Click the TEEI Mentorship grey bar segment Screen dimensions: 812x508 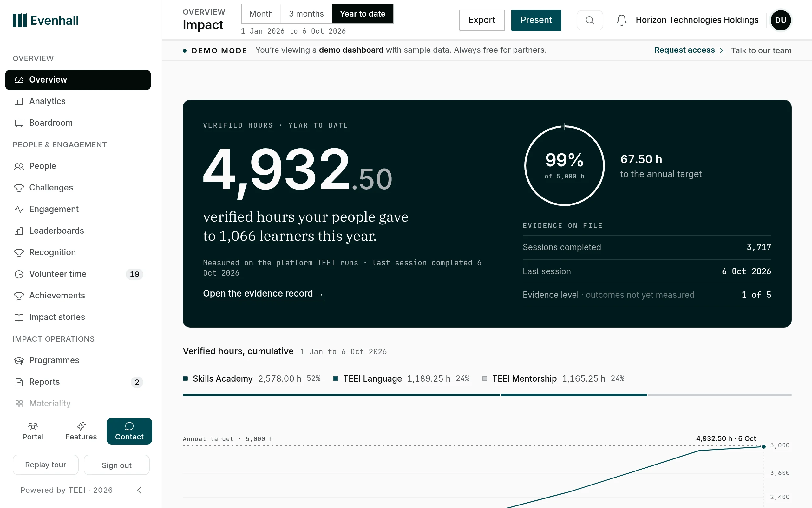coord(720,395)
